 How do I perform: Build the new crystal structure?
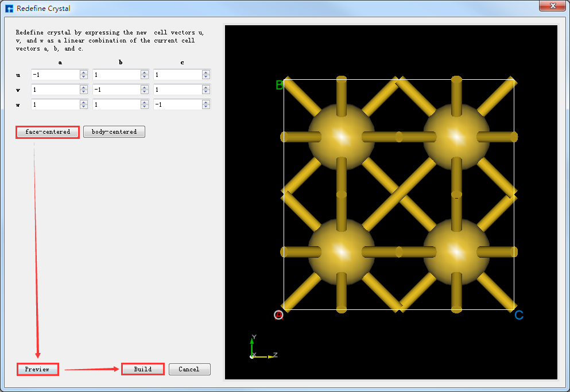(142, 369)
